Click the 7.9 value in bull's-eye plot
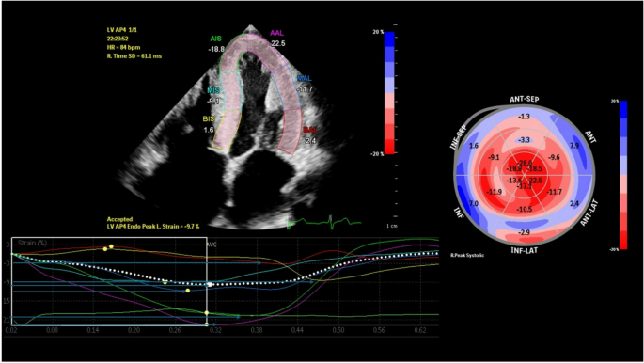Image resolution: width=644 pixels, height=363 pixels. coord(574,146)
